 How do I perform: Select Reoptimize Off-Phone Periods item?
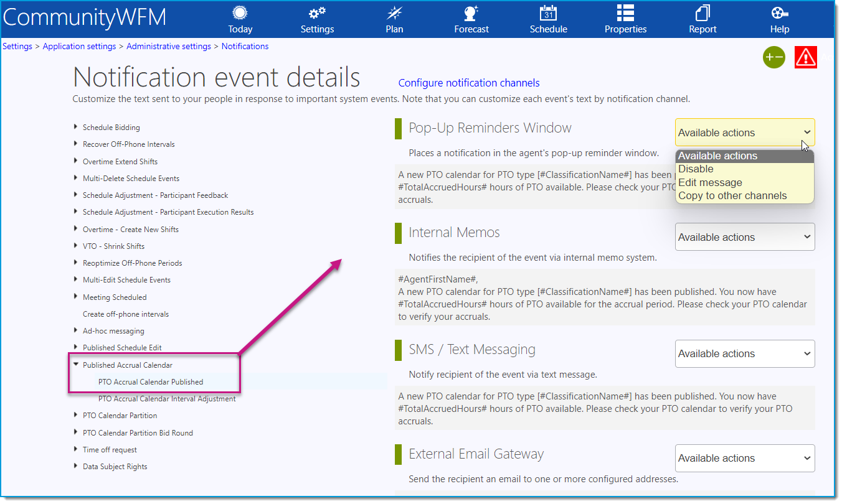click(x=133, y=263)
